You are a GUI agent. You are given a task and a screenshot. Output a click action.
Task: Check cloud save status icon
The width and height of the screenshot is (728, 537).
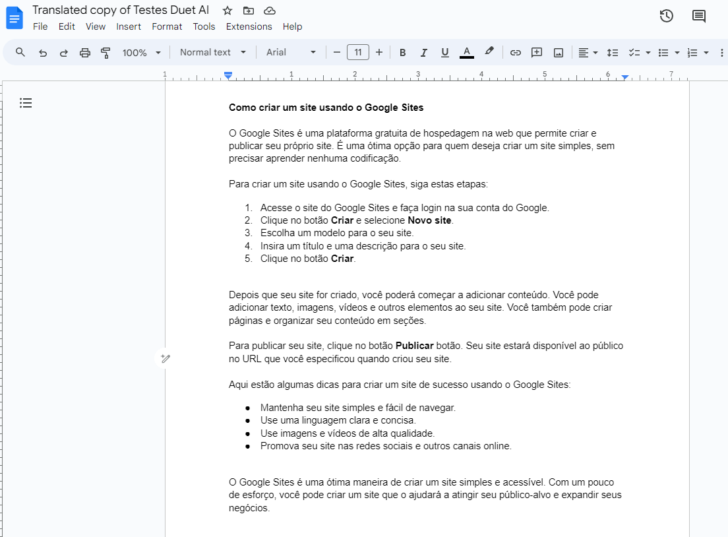point(270,10)
